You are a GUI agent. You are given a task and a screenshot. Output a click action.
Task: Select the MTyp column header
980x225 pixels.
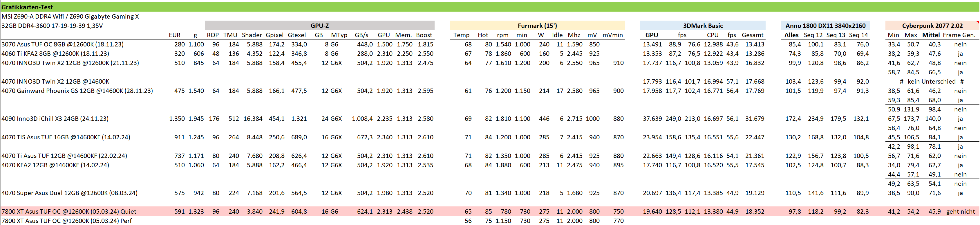pyautogui.click(x=339, y=35)
